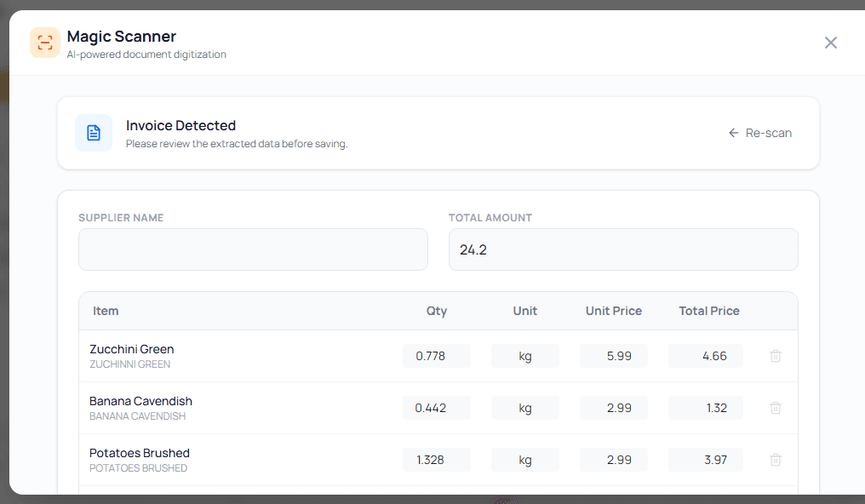Click the Re-scan button

pos(760,133)
